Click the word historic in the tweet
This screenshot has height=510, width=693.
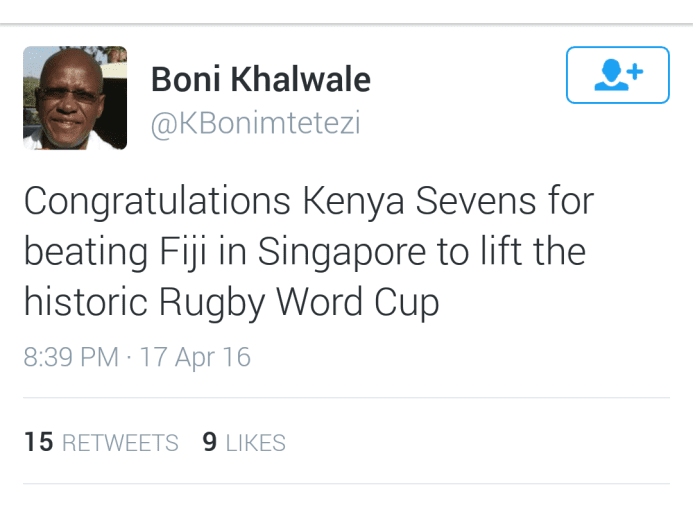[86, 302]
